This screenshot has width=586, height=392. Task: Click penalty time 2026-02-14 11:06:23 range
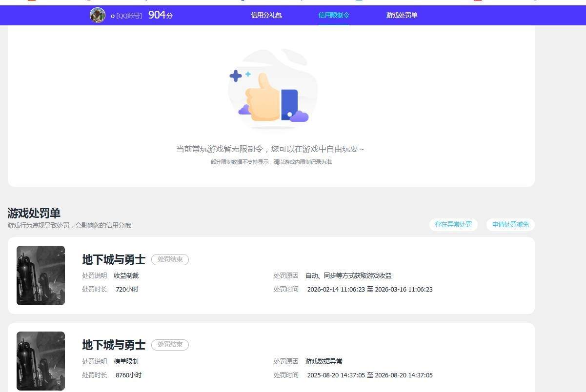point(370,290)
